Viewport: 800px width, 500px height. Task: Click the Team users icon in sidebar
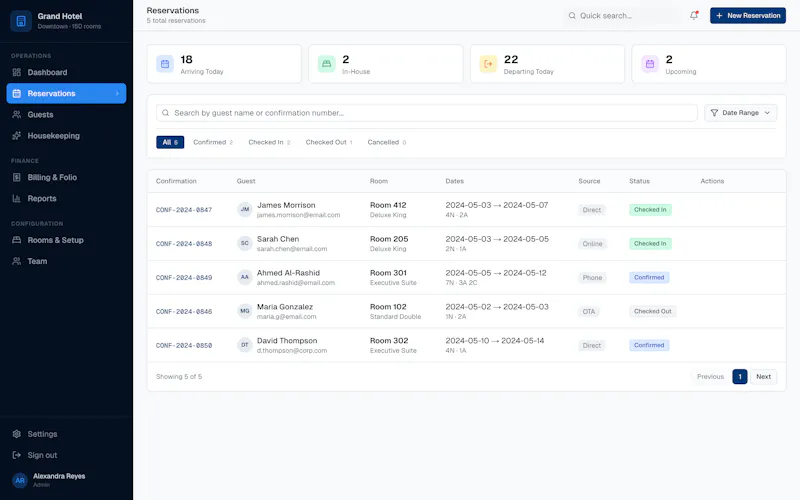[x=17, y=261]
